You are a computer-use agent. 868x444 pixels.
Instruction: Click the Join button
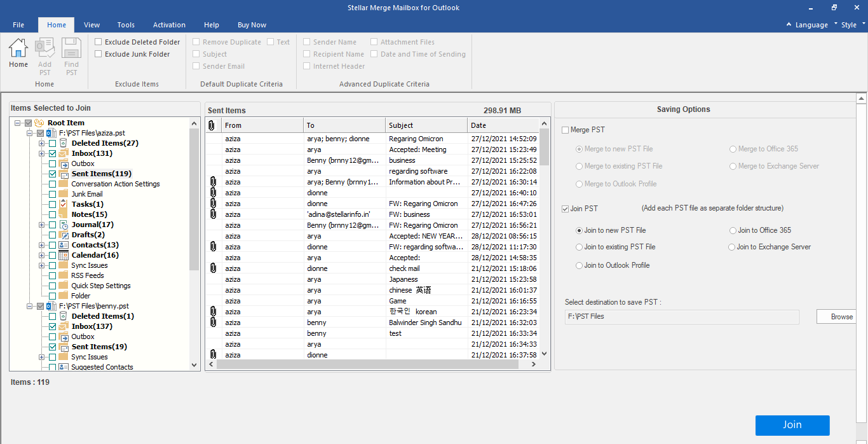pos(792,425)
